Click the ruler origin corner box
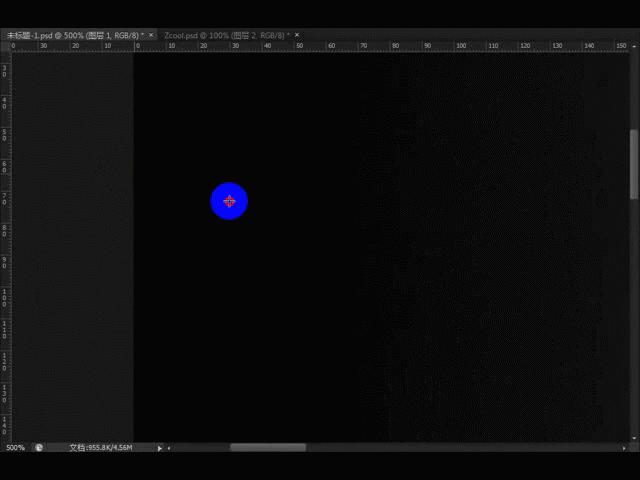Viewport: 640px width, 480px height. (5, 46)
